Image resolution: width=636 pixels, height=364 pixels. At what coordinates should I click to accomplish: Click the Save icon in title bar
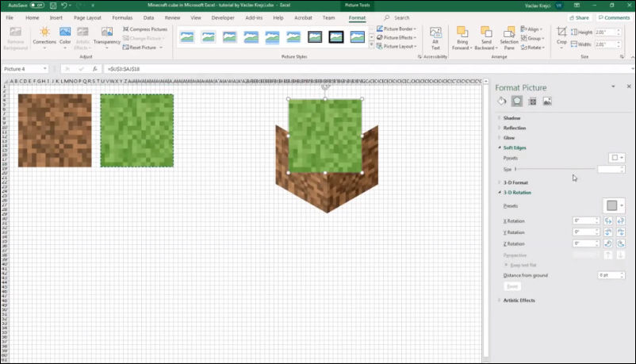click(x=53, y=6)
